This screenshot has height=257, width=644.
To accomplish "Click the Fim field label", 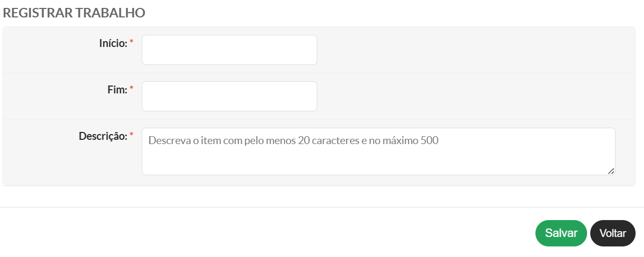I will 117,90.
